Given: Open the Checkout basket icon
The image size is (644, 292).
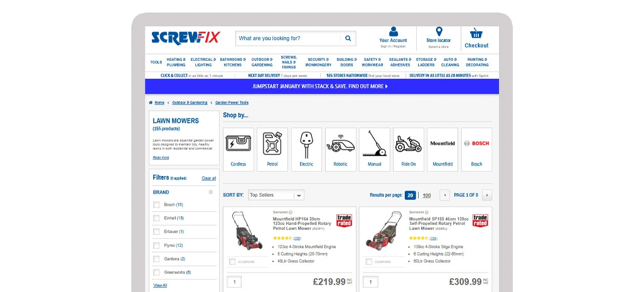Looking at the screenshot, I should click(x=476, y=33).
